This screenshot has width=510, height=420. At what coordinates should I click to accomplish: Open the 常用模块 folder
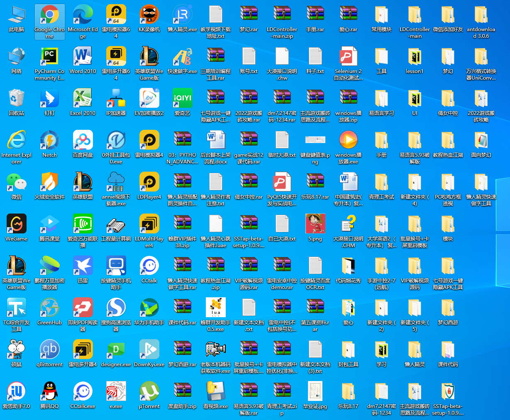click(x=382, y=19)
